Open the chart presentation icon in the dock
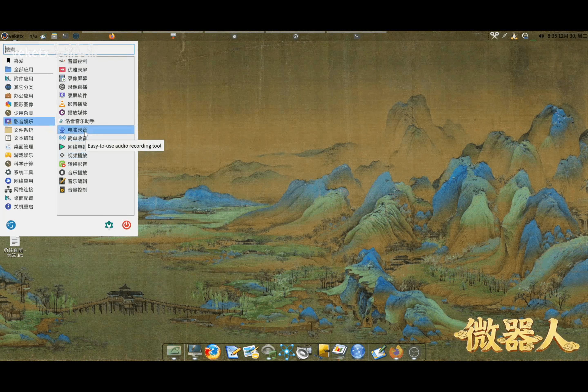The image size is (588, 392). [340, 351]
